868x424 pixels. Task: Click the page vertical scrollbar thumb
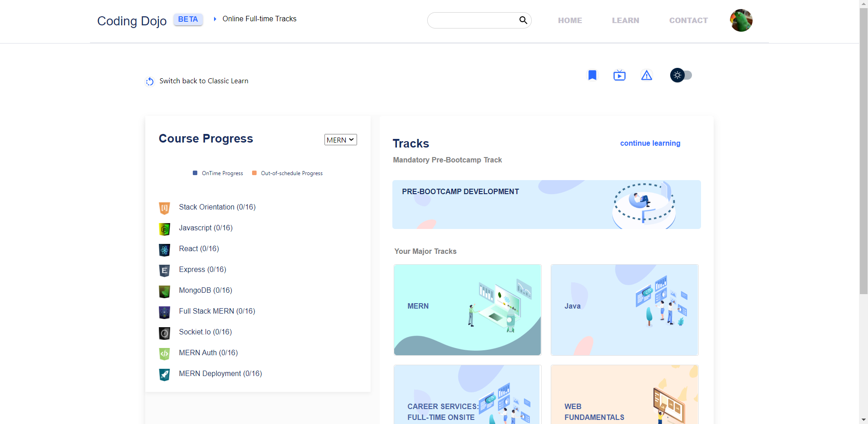tap(863, 151)
